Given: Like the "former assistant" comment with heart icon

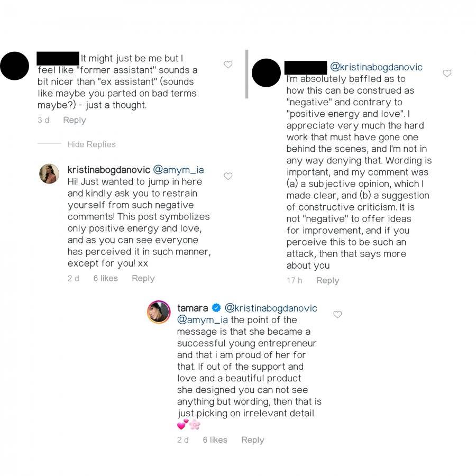Looking at the screenshot, I should point(228,65).
